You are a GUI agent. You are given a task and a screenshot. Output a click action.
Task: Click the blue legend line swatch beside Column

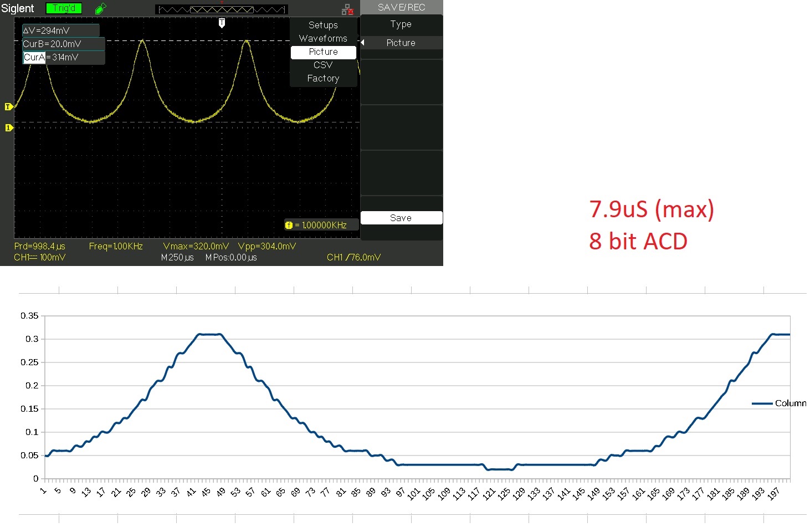pyautogui.click(x=762, y=403)
